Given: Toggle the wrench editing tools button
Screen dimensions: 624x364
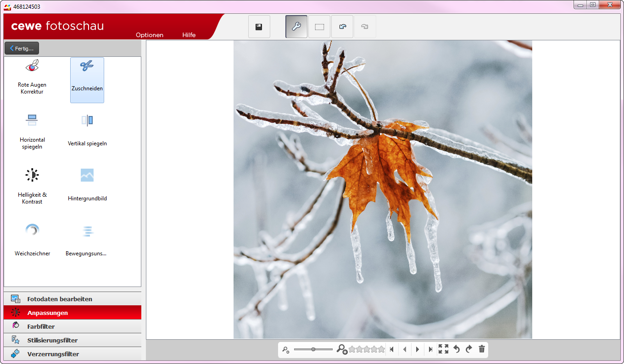Looking at the screenshot, I should point(296,27).
